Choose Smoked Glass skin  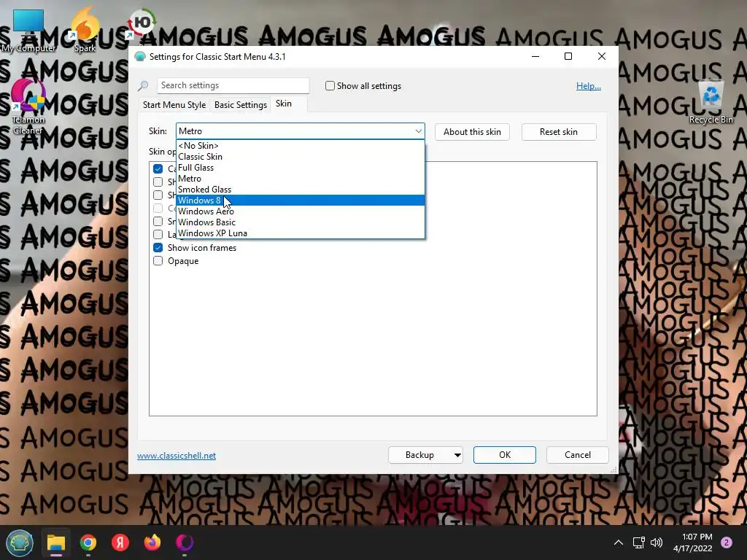(300, 190)
